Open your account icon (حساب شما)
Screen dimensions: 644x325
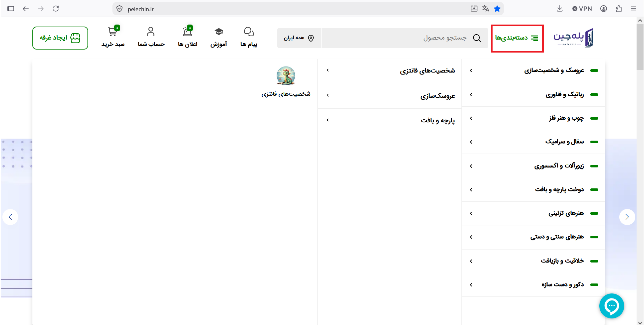pyautogui.click(x=151, y=32)
